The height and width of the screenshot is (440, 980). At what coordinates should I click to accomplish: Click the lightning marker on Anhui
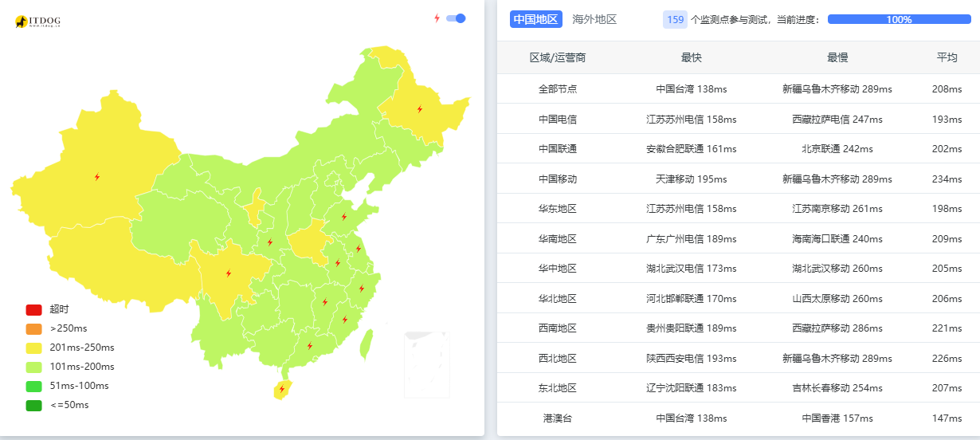338,263
